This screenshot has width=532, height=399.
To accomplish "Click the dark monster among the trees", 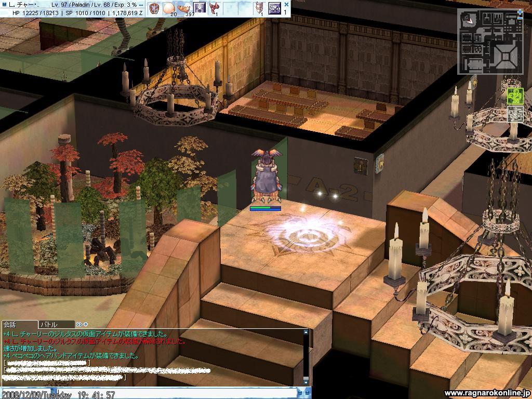I will (101, 252).
